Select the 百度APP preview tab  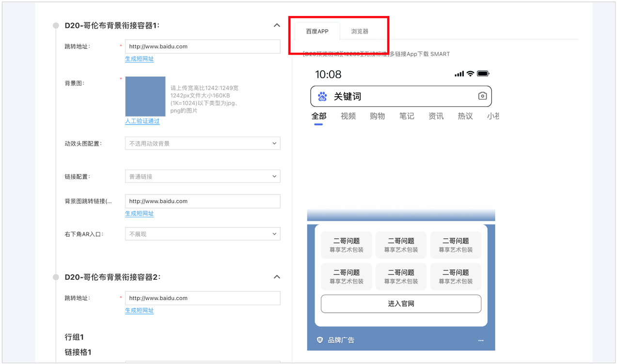(317, 31)
